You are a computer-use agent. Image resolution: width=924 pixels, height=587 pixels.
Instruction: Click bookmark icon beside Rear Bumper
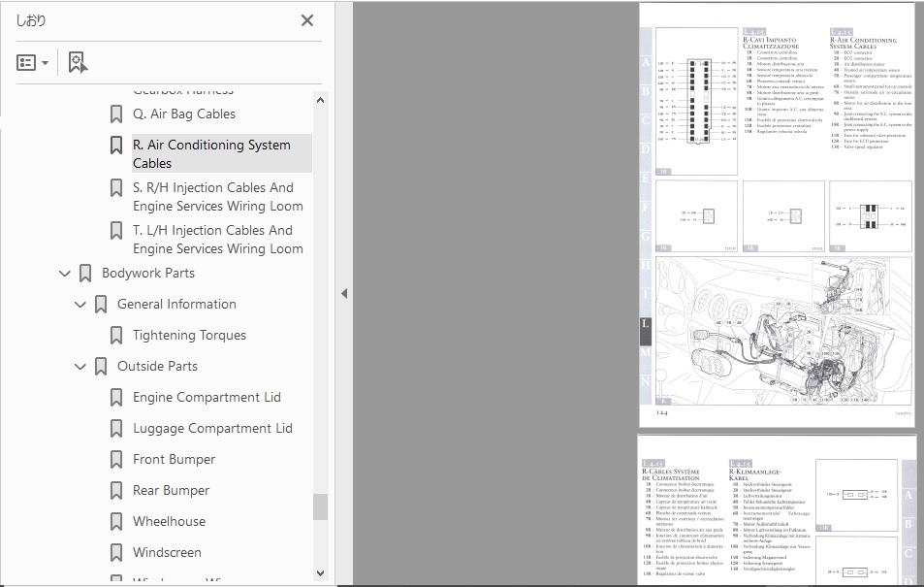[x=116, y=490]
